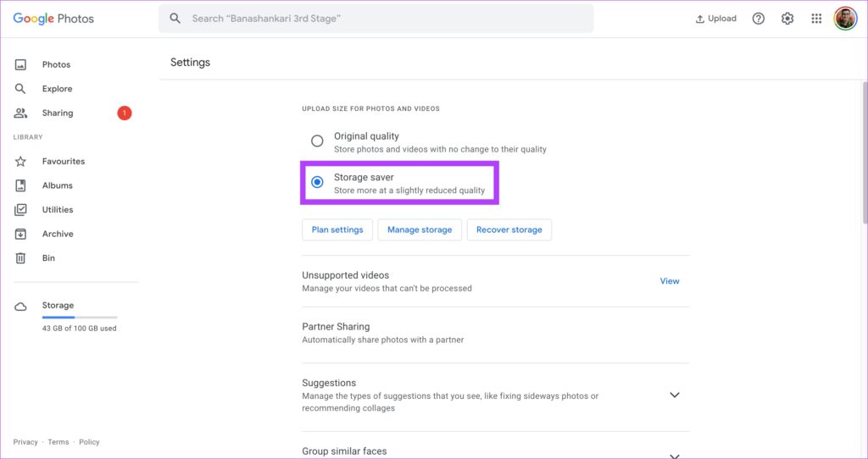Click the Favourites star icon
Image resolution: width=868 pixels, height=459 pixels.
coord(20,162)
